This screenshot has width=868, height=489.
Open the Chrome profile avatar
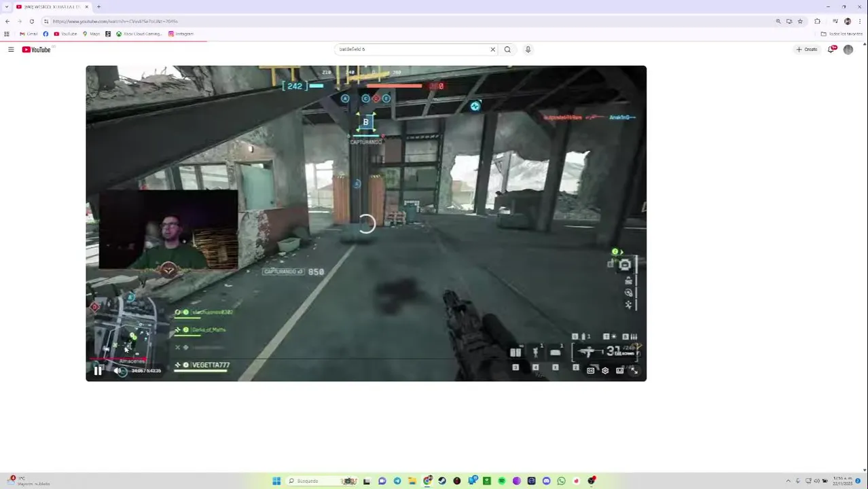(x=848, y=22)
